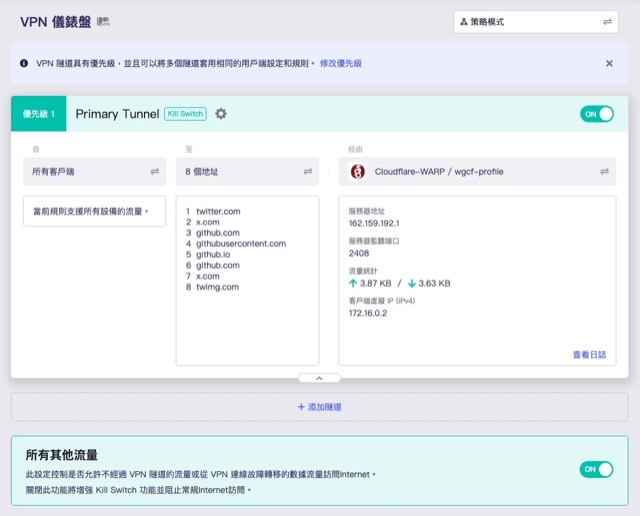
Task: Click swap arrows icon in 策略模式 box
Action: (607, 22)
